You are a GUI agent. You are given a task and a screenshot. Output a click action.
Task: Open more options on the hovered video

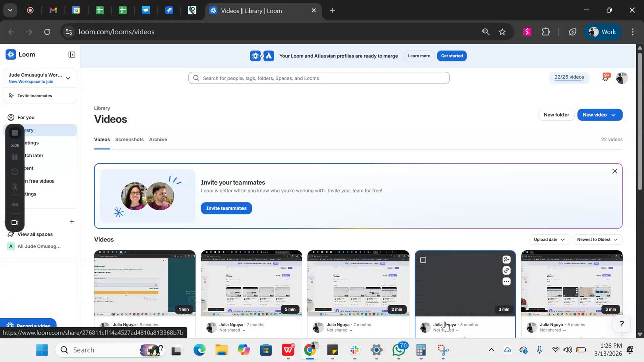pos(506,282)
